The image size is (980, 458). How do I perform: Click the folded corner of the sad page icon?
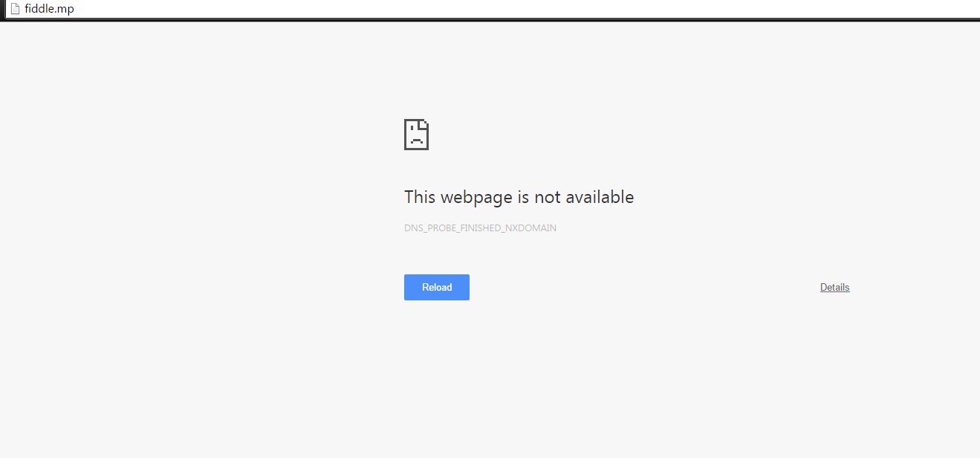click(424, 123)
